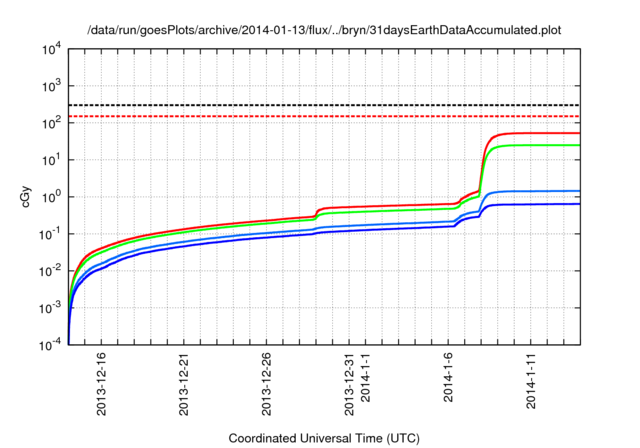The width and height of the screenshot is (640, 448).
Task: Click the Coordinated Universal Time axis label
Action: pyautogui.click(x=324, y=439)
